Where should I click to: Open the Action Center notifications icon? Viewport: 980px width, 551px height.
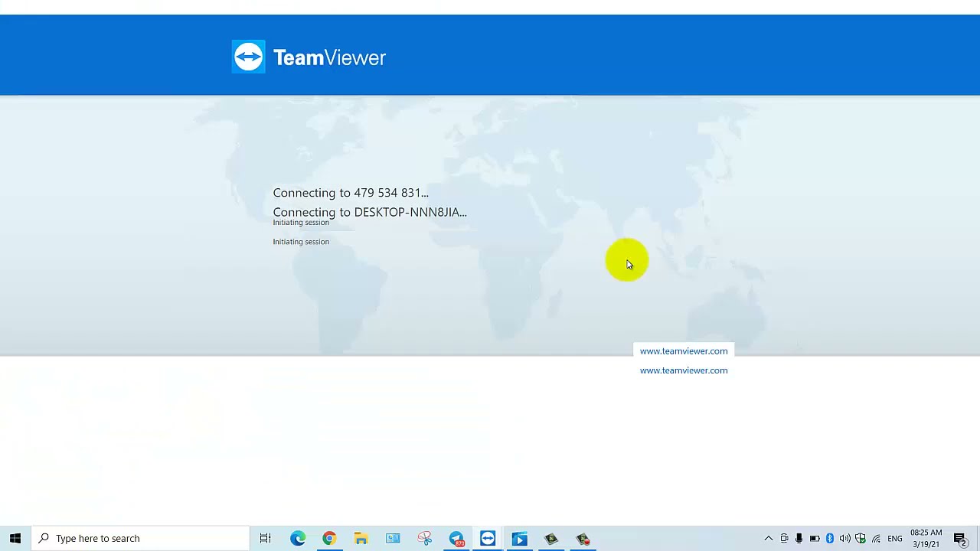[960, 539]
